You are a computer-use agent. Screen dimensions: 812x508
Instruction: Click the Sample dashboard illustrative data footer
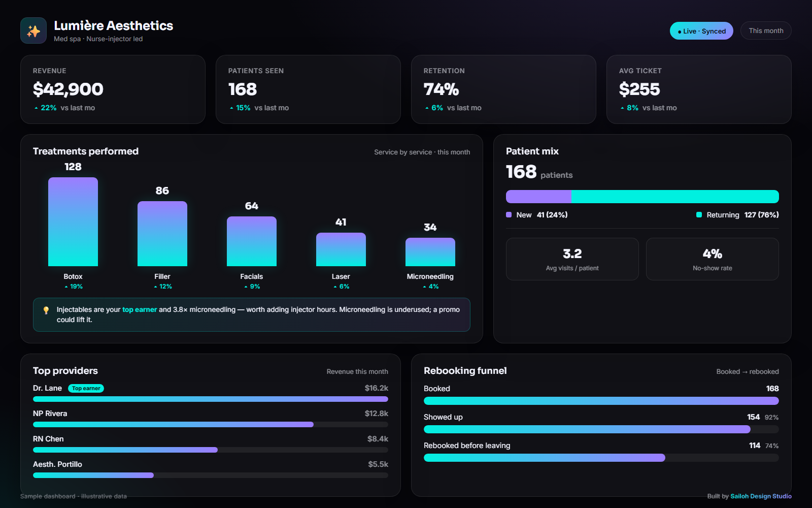[x=74, y=496]
